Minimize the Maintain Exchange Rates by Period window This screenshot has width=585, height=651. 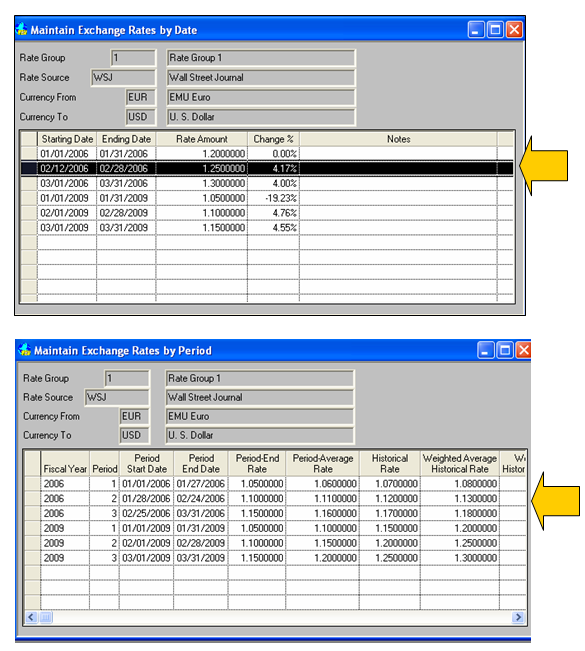(485, 350)
